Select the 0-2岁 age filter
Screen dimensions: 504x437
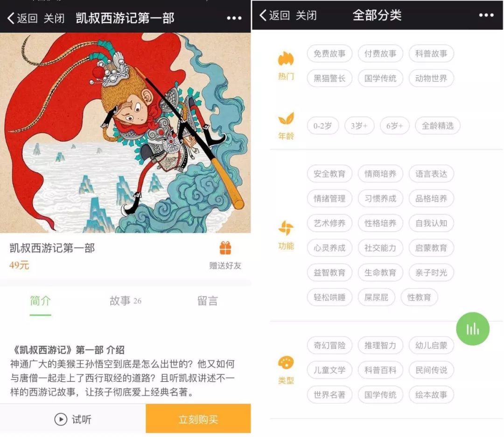[x=323, y=125]
